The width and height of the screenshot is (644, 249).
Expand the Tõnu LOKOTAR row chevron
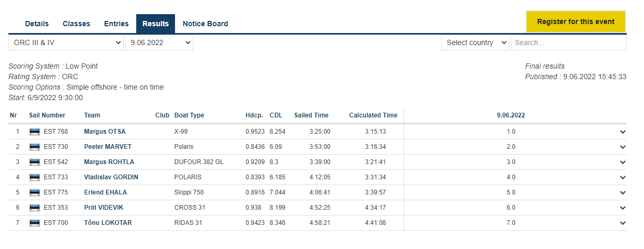tap(623, 223)
